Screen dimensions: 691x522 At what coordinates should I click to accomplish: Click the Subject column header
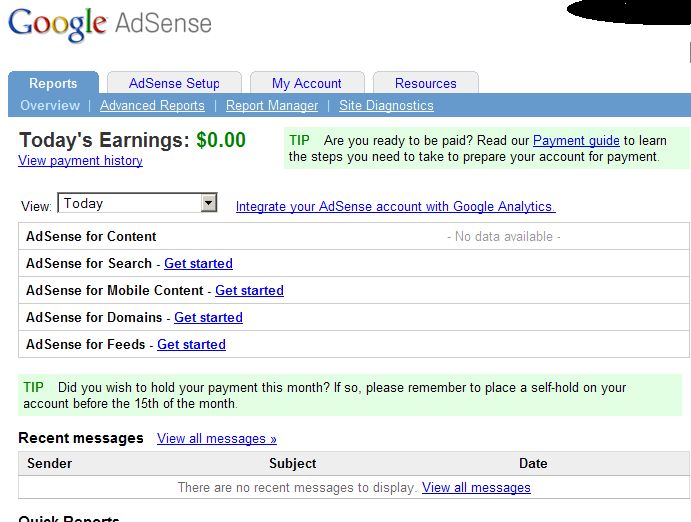pyautogui.click(x=293, y=463)
